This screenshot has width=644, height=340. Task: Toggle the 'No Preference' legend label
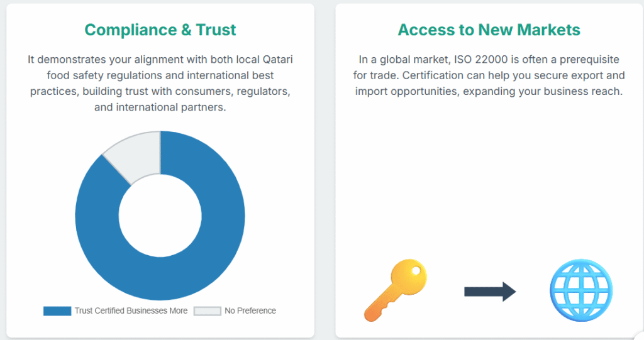click(250, 310)
